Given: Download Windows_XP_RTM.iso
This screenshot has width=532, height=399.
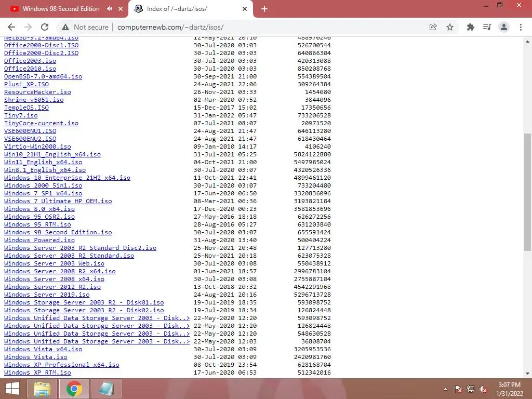Looking at the screenshot, I should click(37, 373).
